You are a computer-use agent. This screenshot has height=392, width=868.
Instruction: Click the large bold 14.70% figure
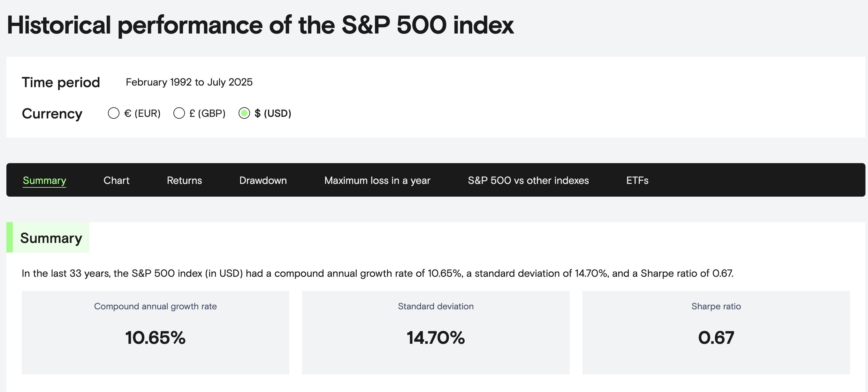click(x=436, y=337)
